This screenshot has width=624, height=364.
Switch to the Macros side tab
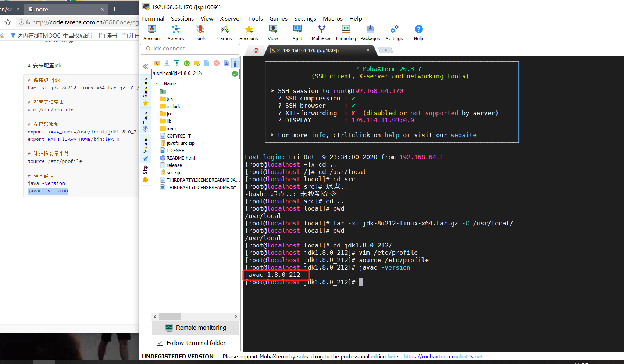pyautogui.click(x=146, y=149)
